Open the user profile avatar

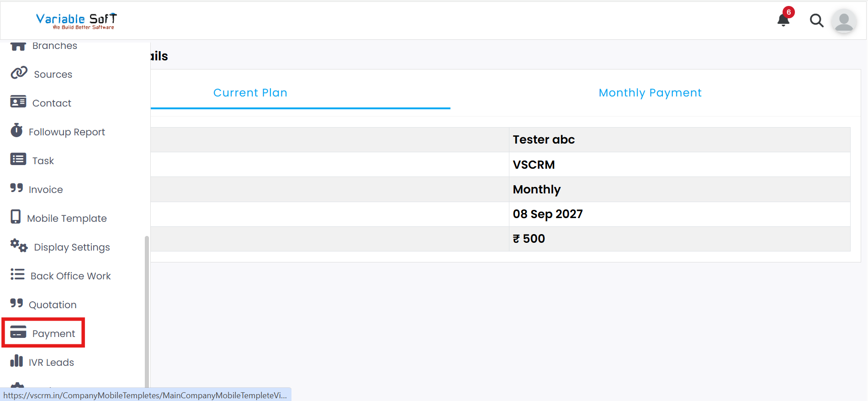click(844, 21)
